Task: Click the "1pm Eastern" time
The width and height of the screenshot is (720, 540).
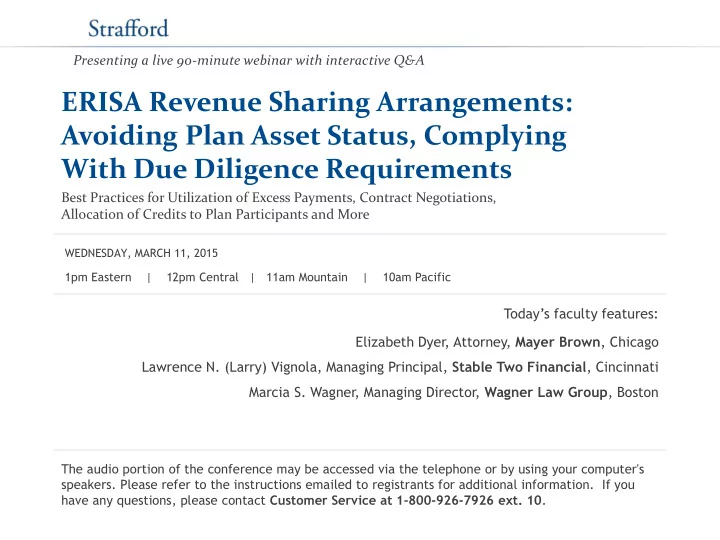Action: click(x=98, y=277)
